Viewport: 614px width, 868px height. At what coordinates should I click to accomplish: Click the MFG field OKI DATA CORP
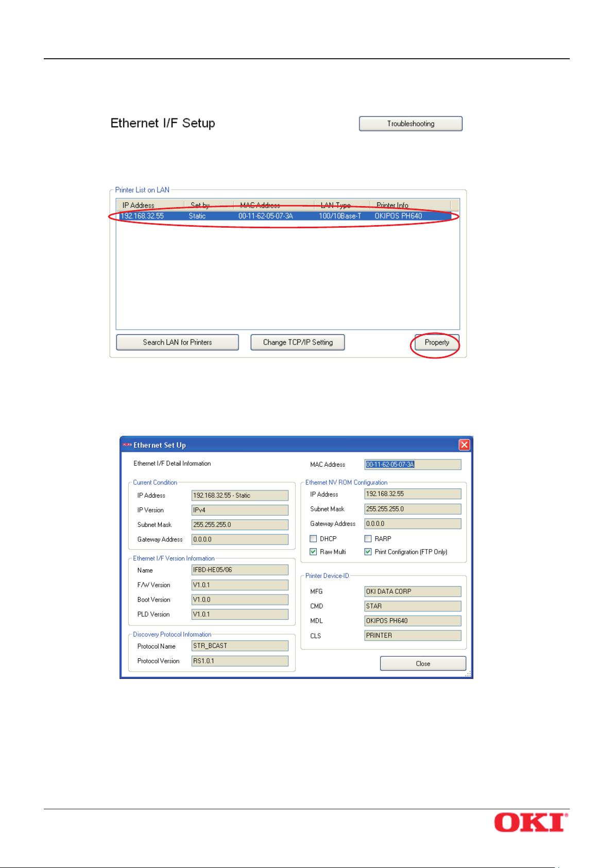(x=413, y=591)
